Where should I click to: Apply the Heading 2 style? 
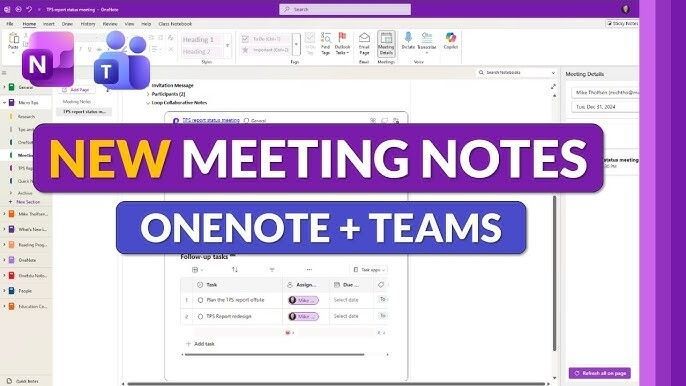pyautogui.click(x=197, y=52)
